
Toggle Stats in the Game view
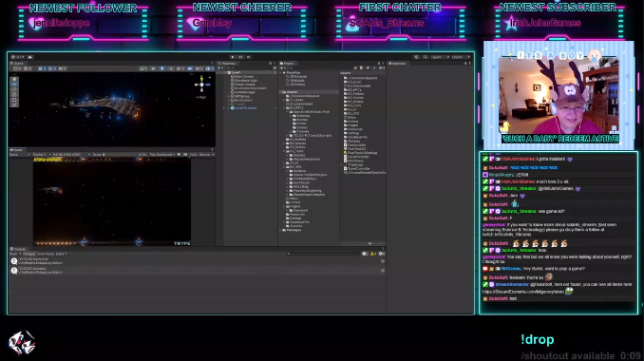click(x=193, y=155)
